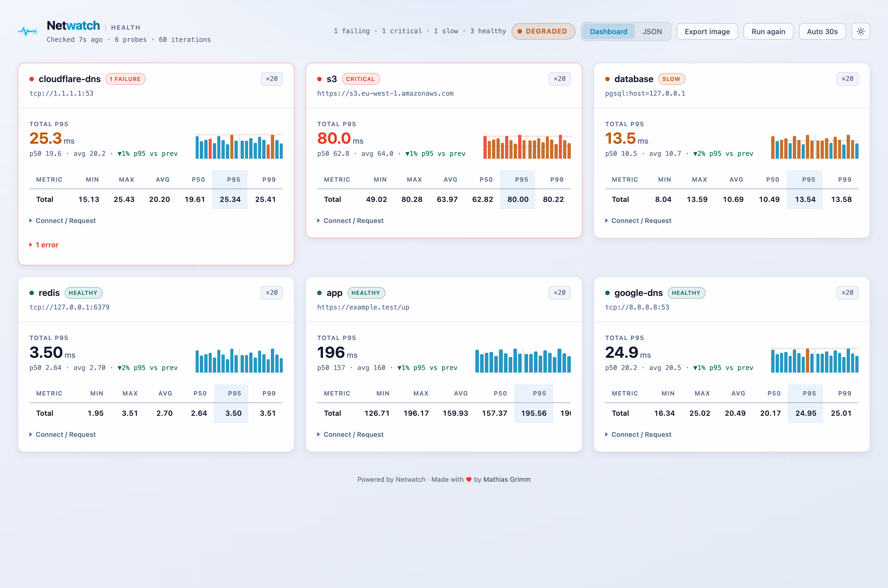Expand Connect / Request in s3 card
The height and width of the screenshot is (588, 888).
[350, 220]
